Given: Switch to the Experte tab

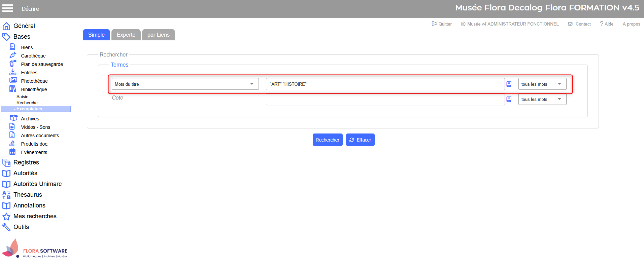Looking at the screenshot, I should click(126, 35).
